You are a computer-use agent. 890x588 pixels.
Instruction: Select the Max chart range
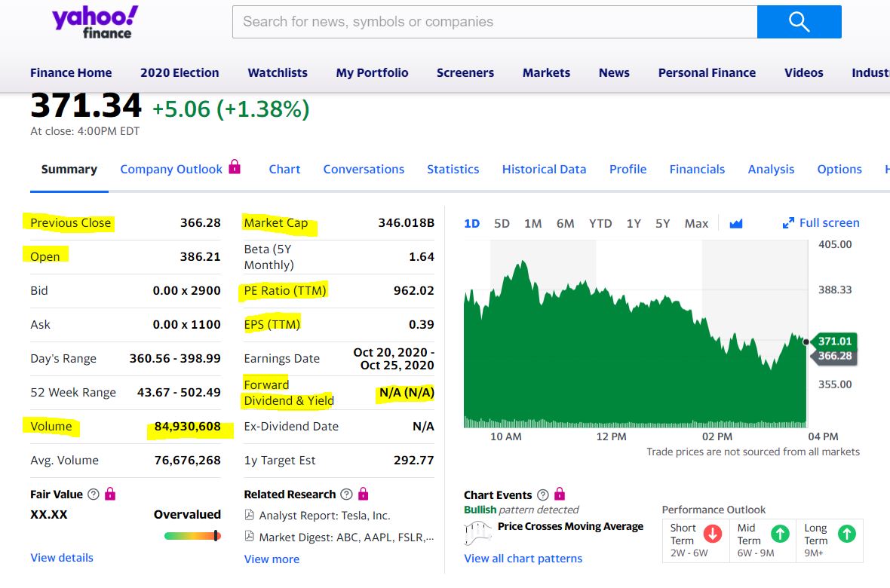pos(696,224)
